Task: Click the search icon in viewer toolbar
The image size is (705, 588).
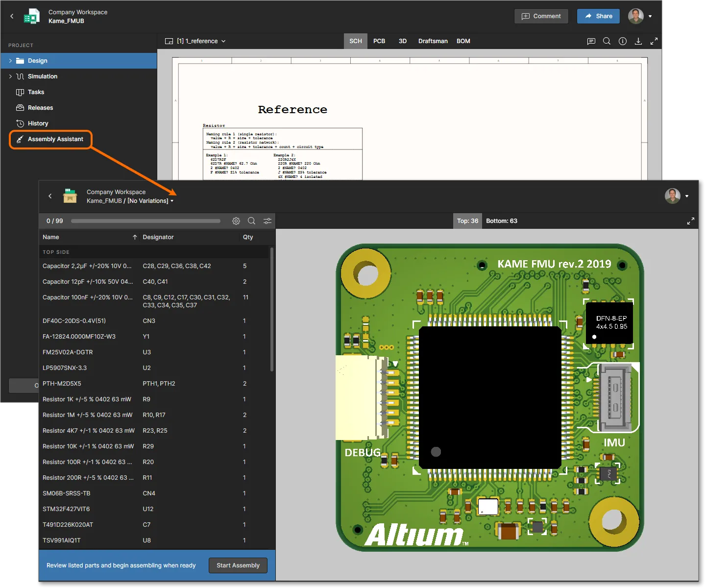Action: pos(607,41)
